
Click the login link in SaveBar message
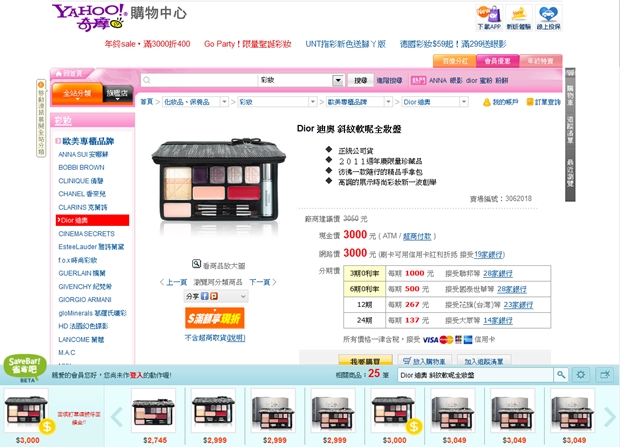pyautogui.click(x=136, y=375)
